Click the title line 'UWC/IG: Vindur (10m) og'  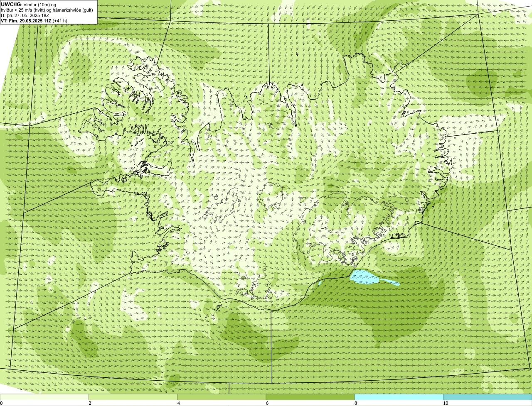(x=29, y=5)
